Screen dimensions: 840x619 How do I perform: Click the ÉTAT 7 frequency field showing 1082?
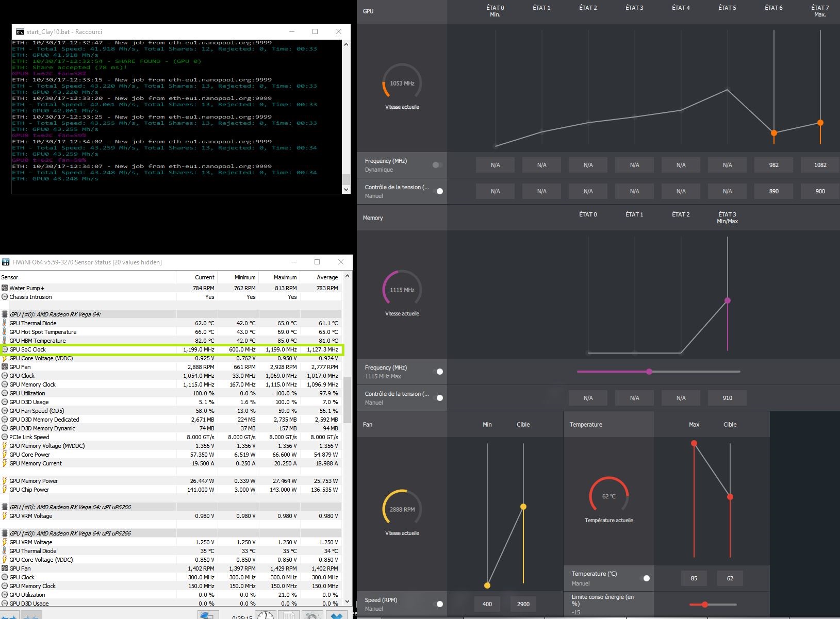click(x=820, y=165)
